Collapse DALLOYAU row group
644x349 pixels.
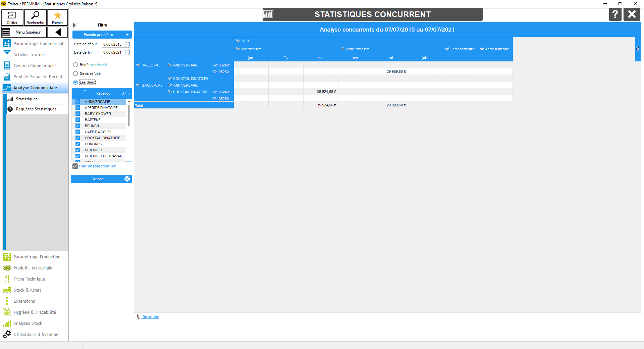coord(138,65)
